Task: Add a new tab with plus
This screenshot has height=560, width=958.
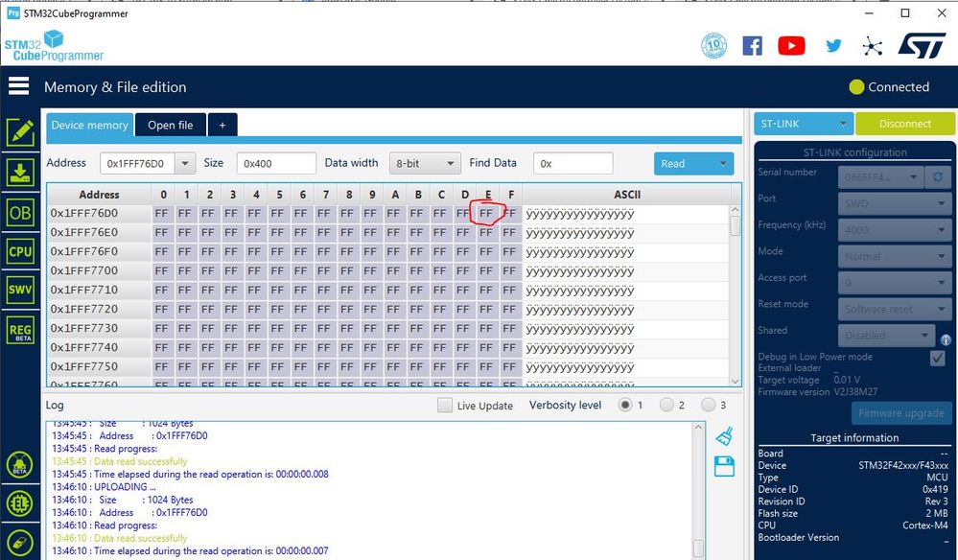Action: click(x=222, y=126)
